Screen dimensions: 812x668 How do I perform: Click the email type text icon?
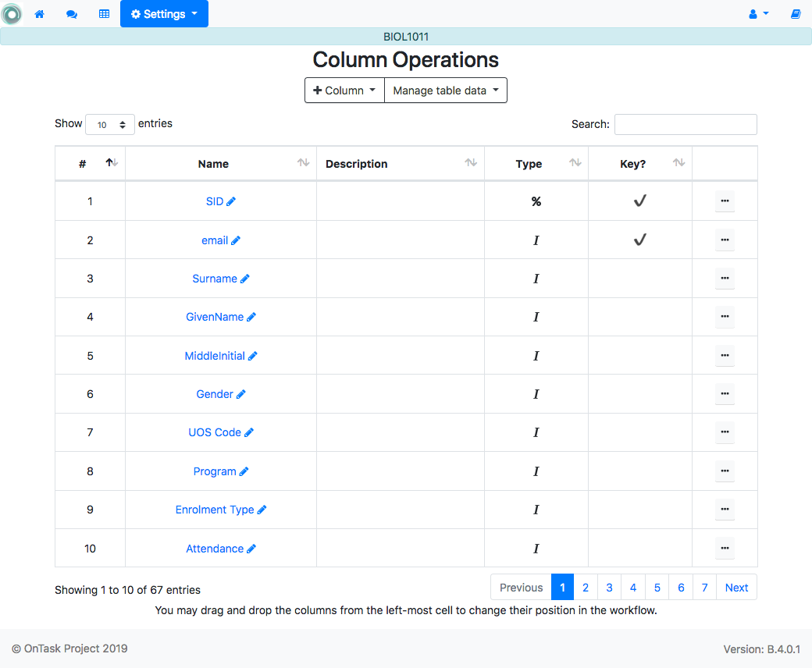[x=536, y=240]
